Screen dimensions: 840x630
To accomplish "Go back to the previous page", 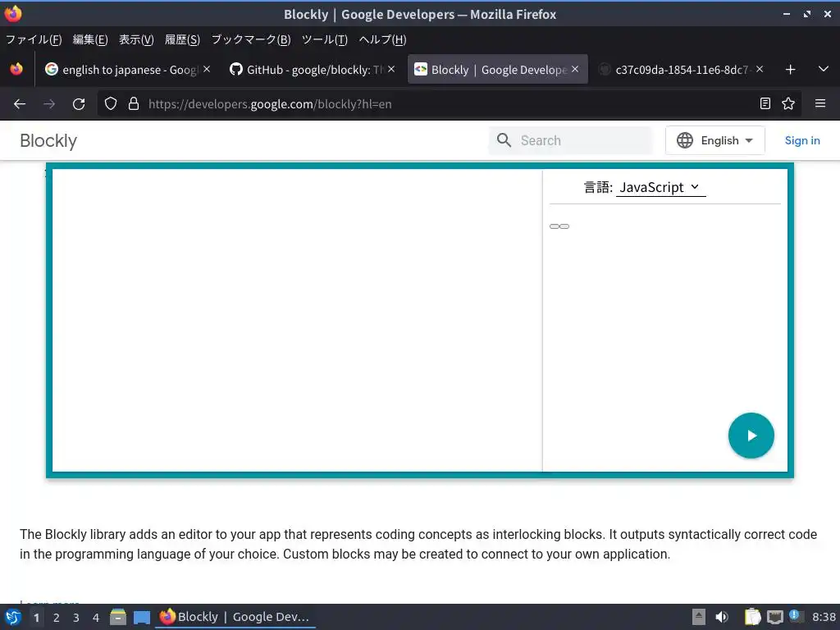I will click(20, 104).
